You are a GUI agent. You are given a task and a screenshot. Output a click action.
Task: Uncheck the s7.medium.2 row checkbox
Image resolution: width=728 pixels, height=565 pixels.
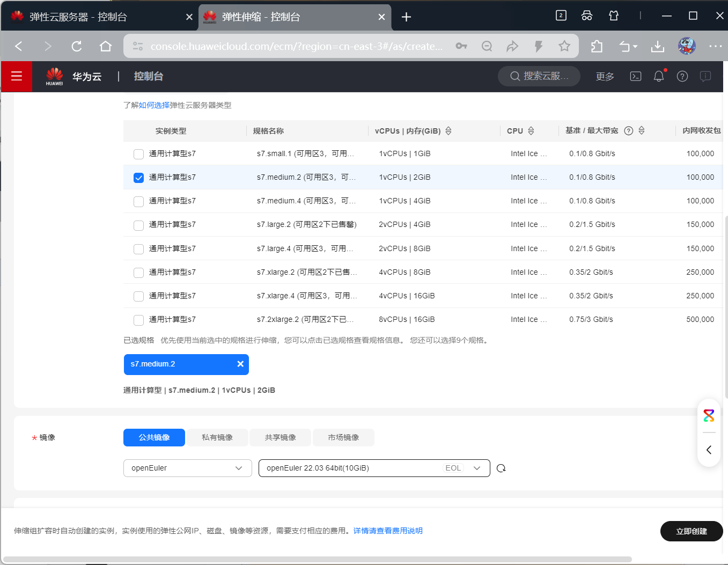(138, 178)
